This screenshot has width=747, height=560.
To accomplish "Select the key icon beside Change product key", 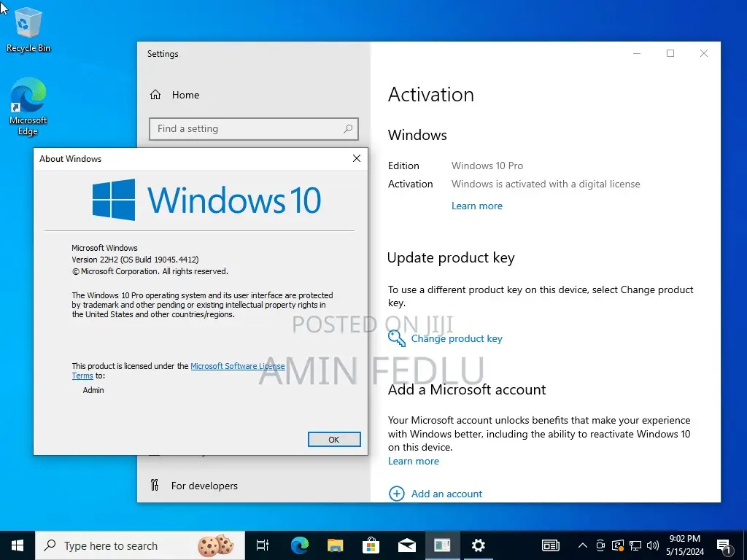I will point(397,338).
